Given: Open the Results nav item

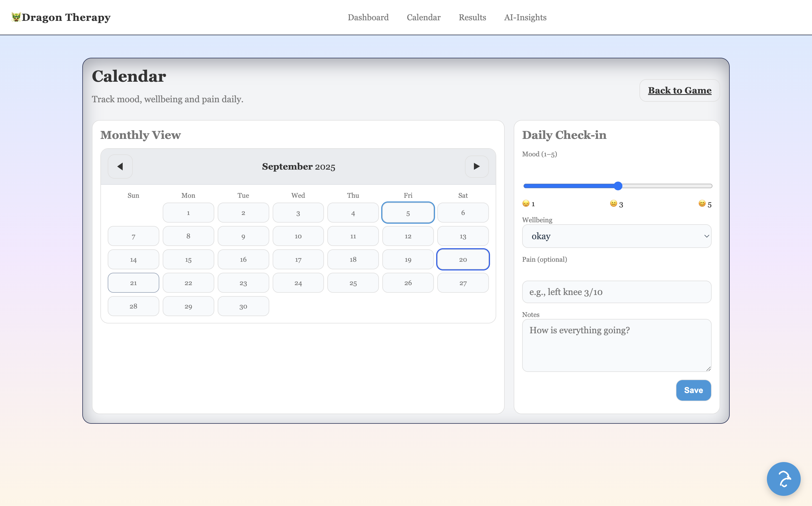Looking at the screenshot, I should [472, 17].
